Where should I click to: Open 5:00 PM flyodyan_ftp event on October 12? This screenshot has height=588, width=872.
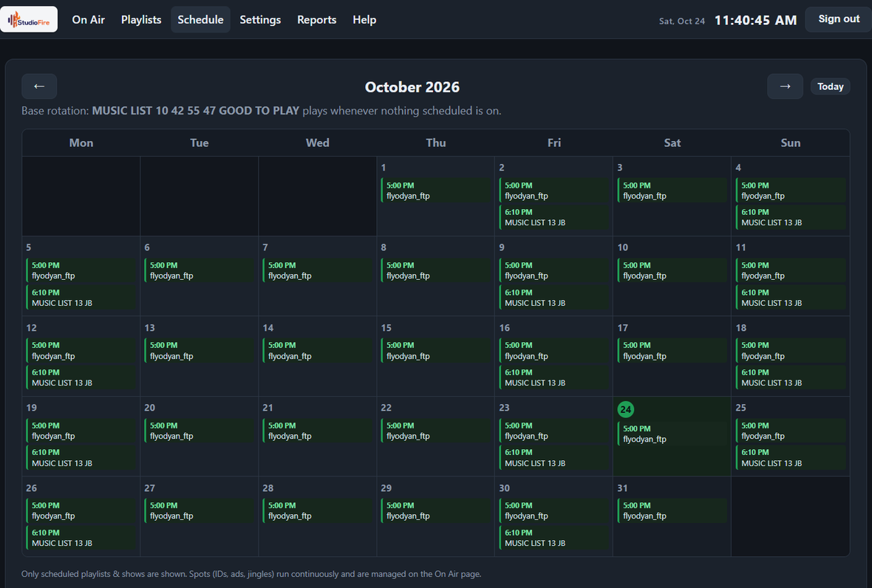point(81,351)
